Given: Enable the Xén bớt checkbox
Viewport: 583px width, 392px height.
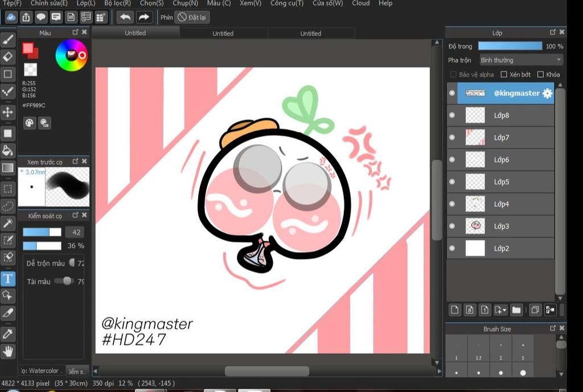Looking at the screenshot, I should [x=504, y=75].
